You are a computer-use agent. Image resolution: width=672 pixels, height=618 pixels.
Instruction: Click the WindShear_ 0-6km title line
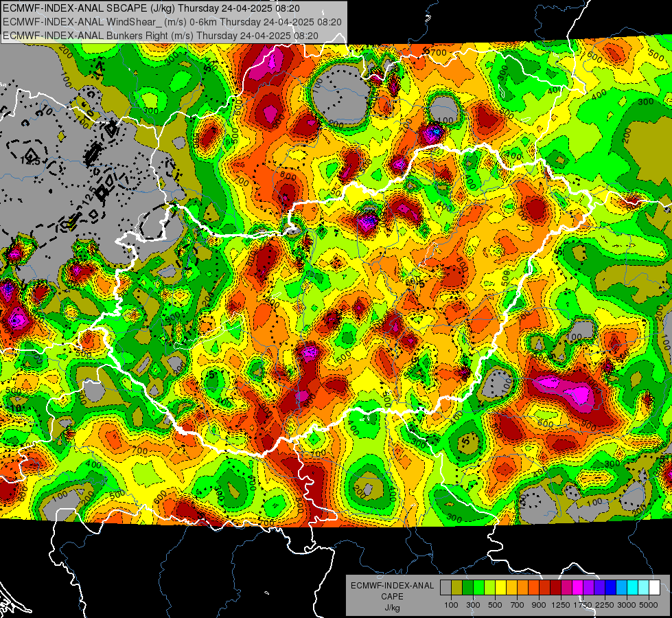point(172,22)
